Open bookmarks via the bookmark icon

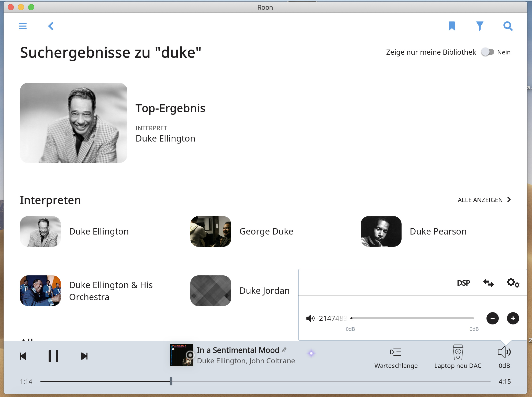pos(452,26)
